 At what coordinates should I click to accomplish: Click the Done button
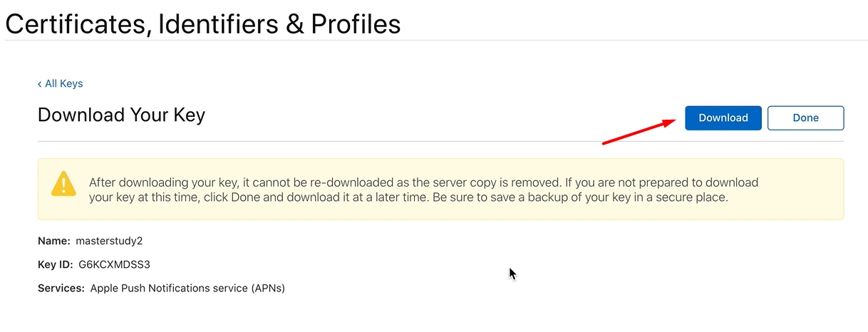point(805,118)
